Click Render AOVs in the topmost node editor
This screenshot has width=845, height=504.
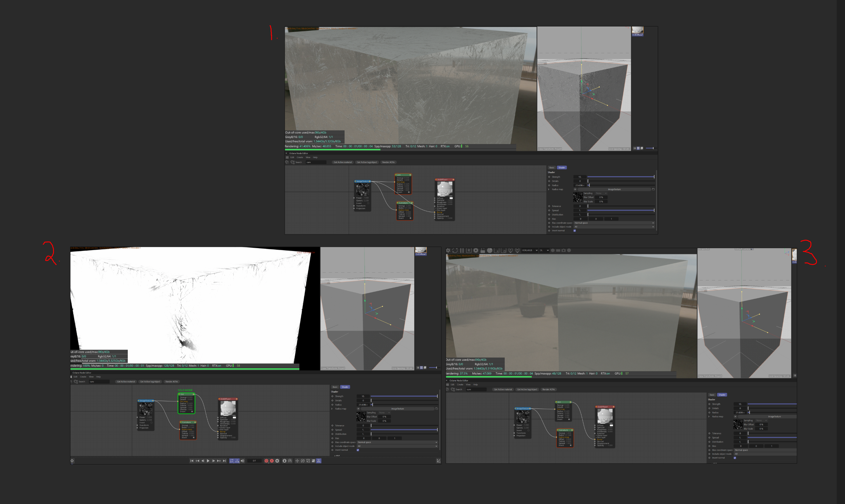(388, 162)
